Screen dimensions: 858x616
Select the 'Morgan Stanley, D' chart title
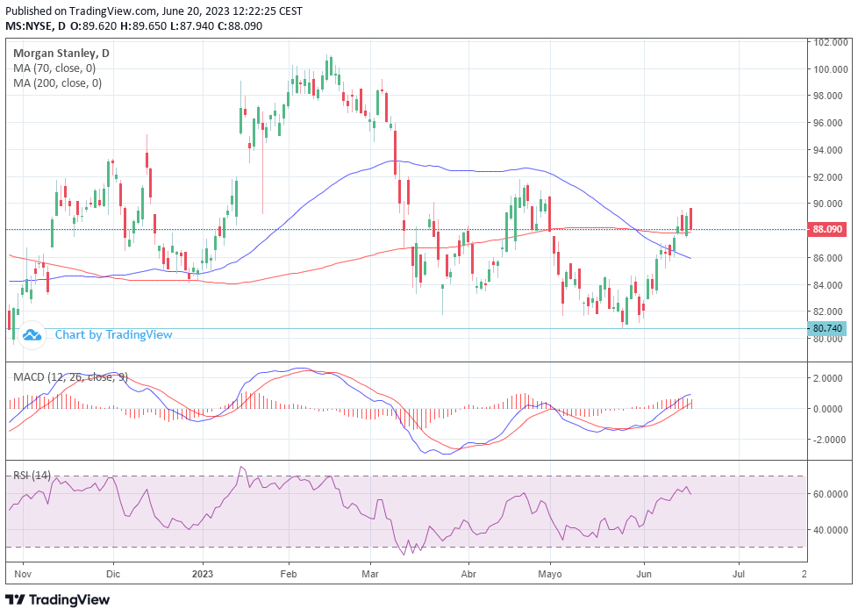(61, 54)
